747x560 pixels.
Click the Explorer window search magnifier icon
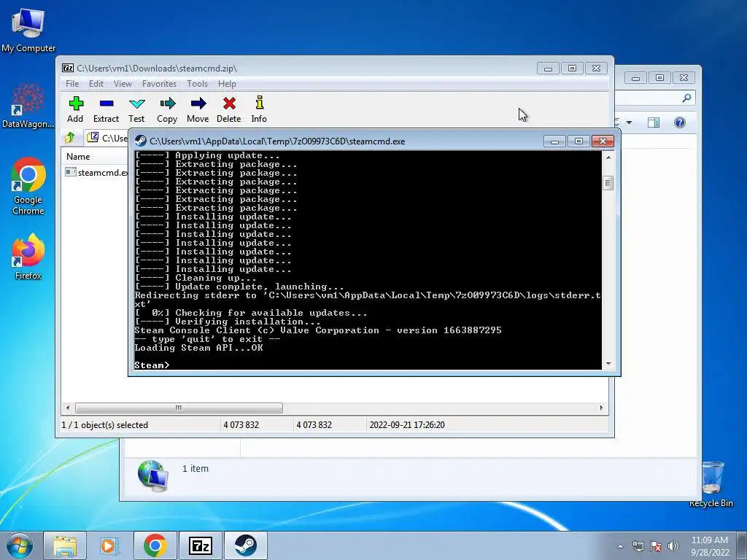[x=686, y=98]
